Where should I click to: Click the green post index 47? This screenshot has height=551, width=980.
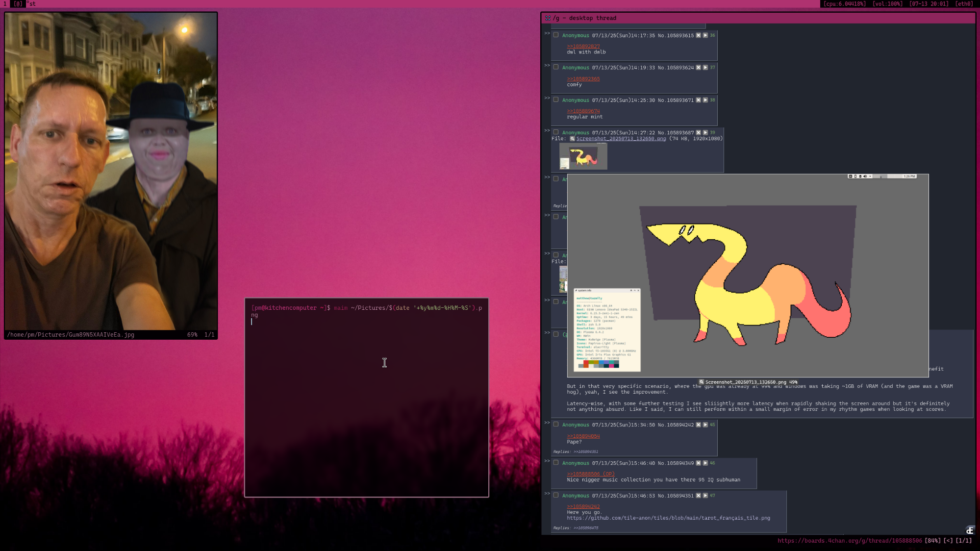coord(712,496)
